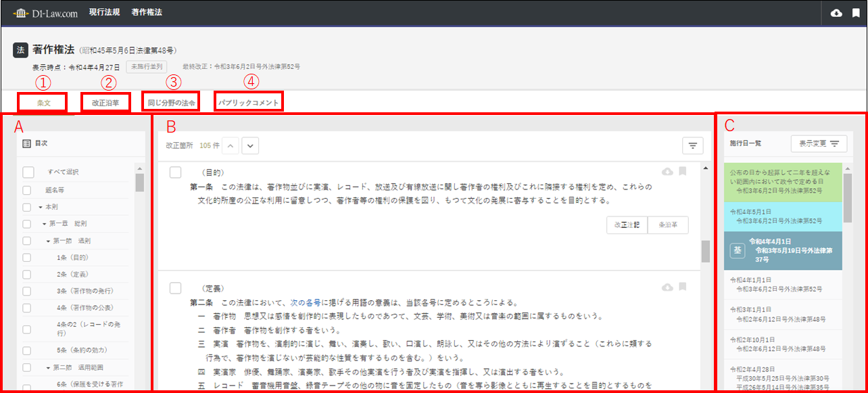
Task: Open the パブリックコメント tab
Action: pos(247,103)
